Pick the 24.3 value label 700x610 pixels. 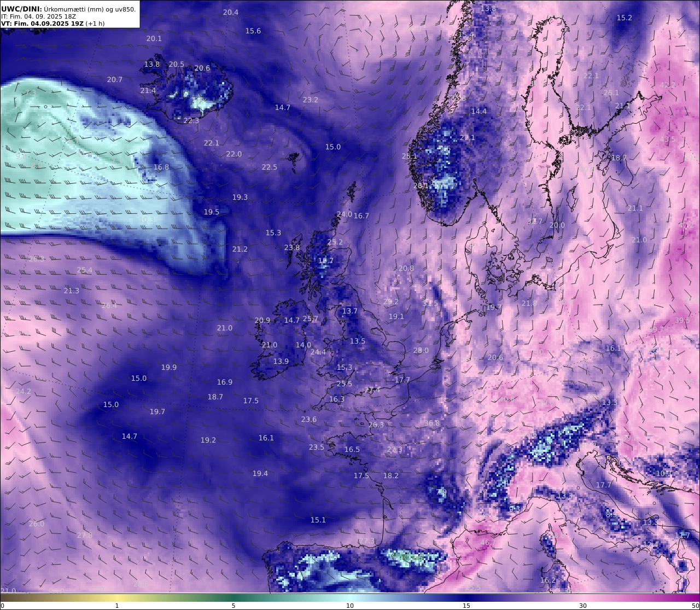(x=395, y=449)
